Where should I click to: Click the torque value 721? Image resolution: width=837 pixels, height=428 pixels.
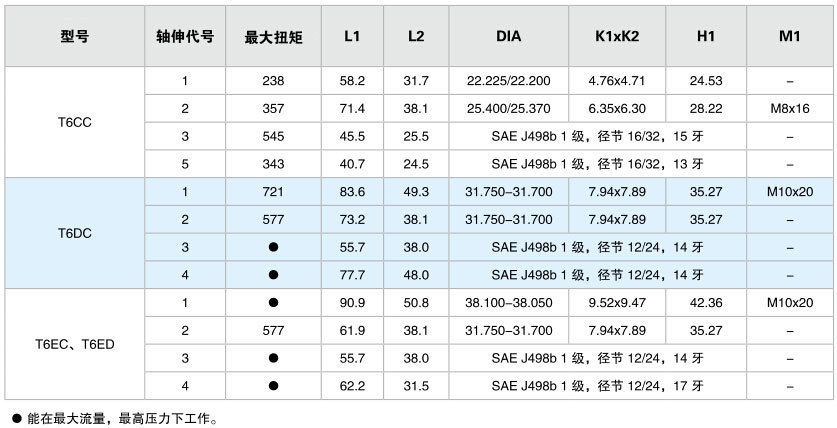(273, 191)
